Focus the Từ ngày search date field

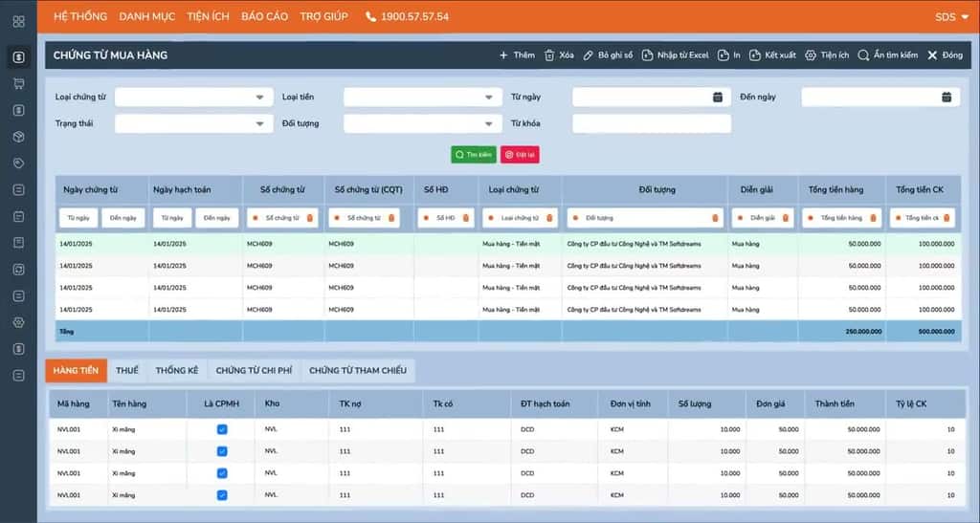(x=652, y=97)
